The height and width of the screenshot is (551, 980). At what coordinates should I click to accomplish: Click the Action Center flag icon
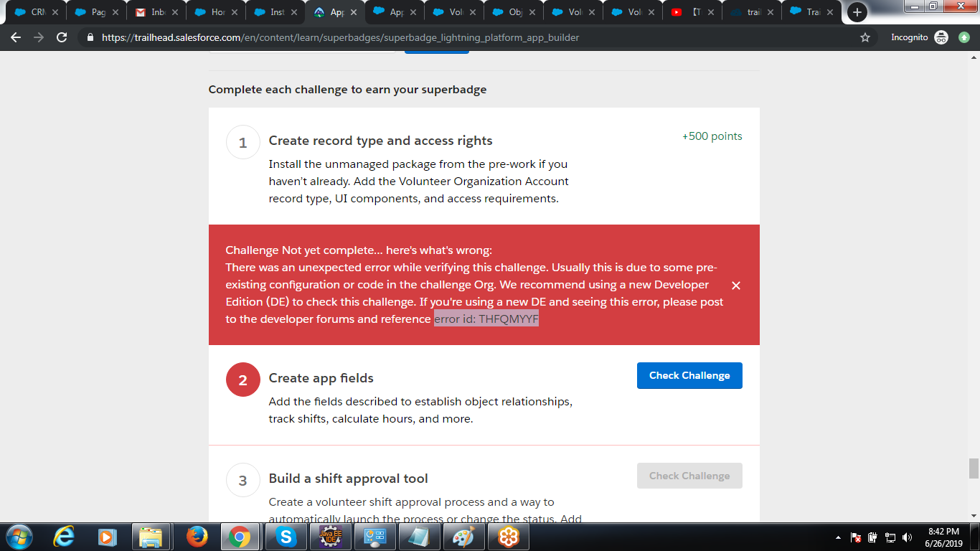856,537
